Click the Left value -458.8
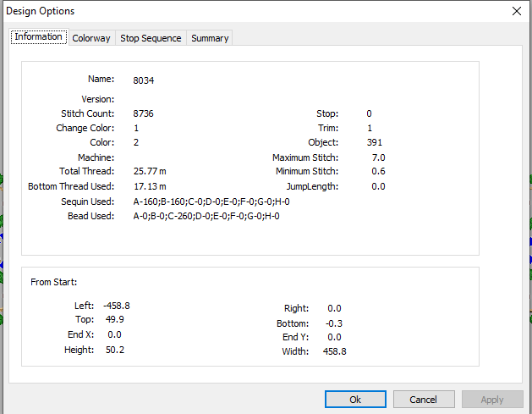The width and height of the screenshot is (532, 414). [x=117, y=306]
